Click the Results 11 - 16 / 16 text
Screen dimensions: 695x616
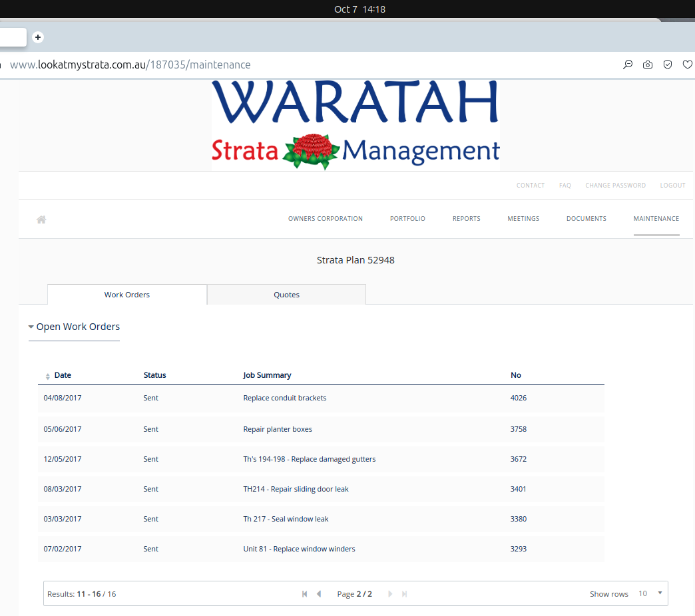82,594
